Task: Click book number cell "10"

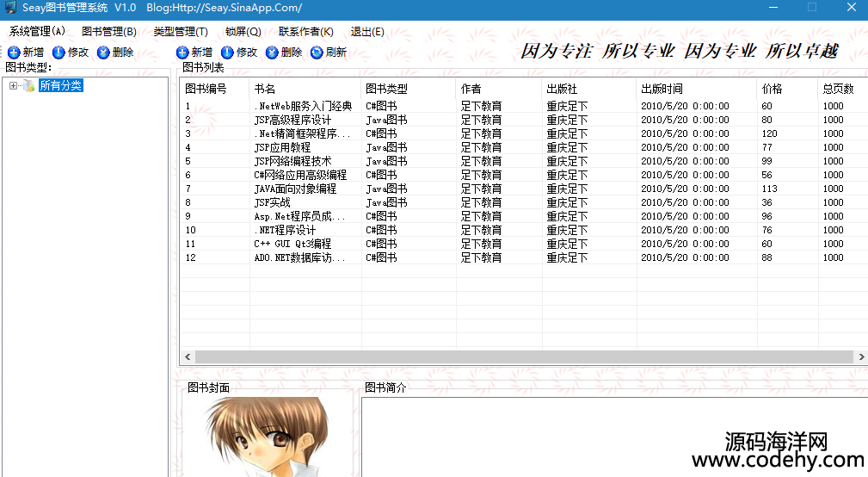Action: (190, 230)
